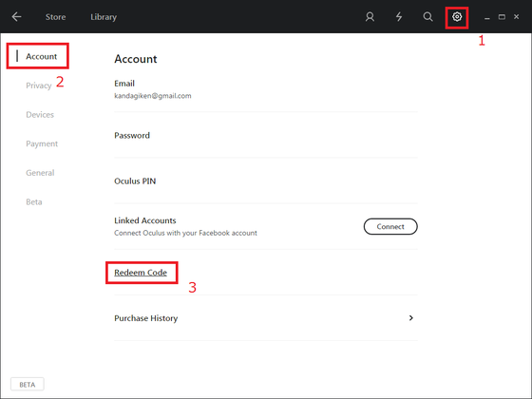
Task: Go to the Store tab
Action: coord(56,17)
